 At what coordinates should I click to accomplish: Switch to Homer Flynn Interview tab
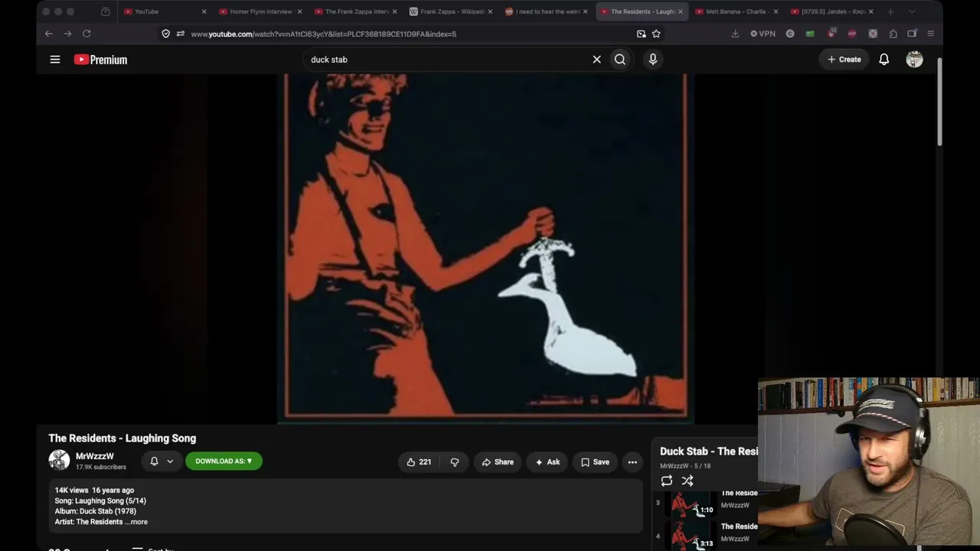point(259,11)
